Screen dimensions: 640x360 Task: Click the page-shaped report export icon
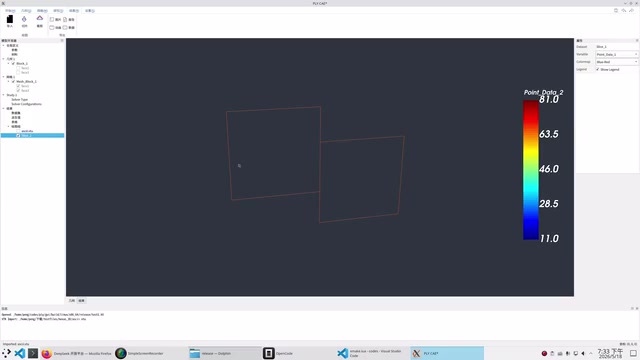[65, 20]
